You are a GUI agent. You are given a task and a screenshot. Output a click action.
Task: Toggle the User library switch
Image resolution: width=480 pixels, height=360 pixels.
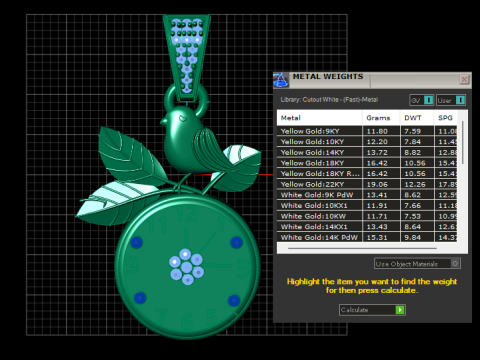460,100
